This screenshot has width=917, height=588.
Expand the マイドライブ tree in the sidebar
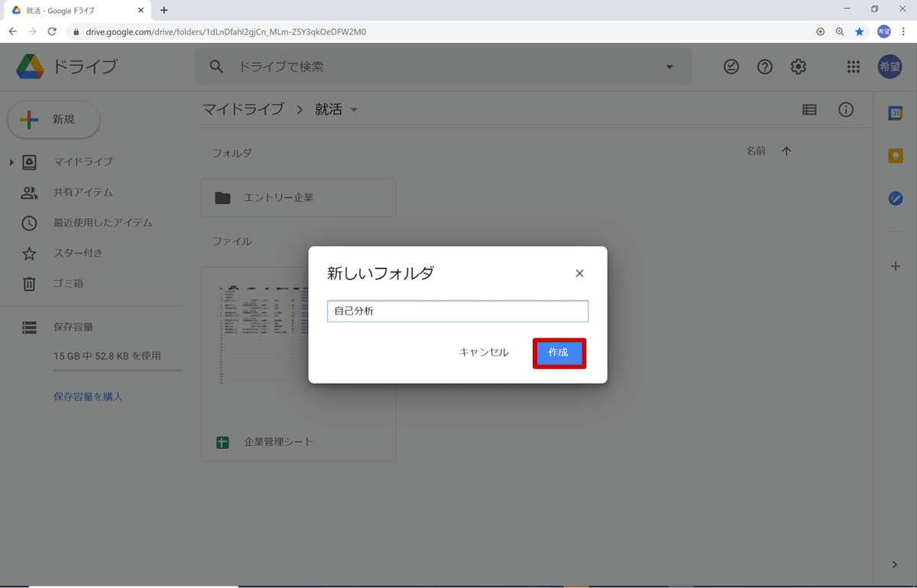[x=11, y=162]
